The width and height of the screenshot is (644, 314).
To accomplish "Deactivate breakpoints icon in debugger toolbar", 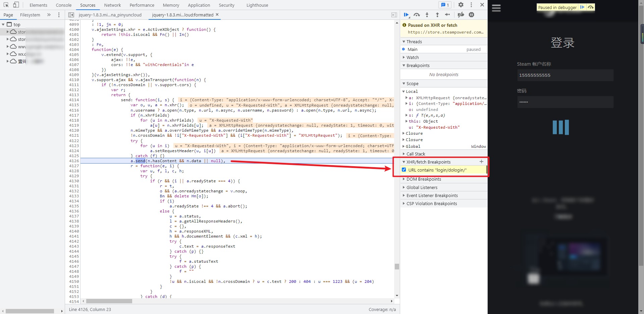I will 461,15.
